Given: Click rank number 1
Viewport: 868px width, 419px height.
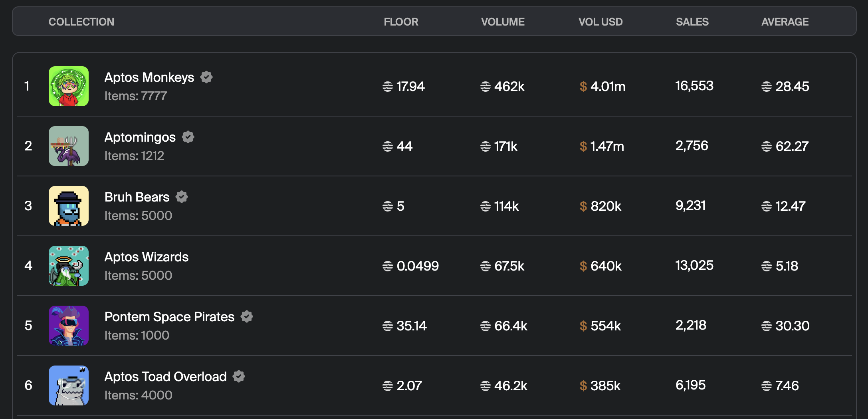Looking at the screenshot, I should (x=27, y=86).
